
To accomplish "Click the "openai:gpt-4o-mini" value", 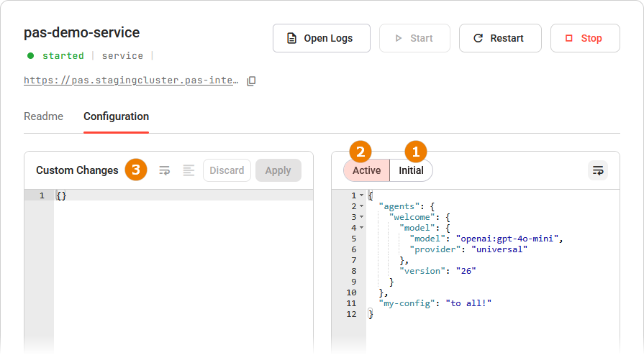I will 507,239.
